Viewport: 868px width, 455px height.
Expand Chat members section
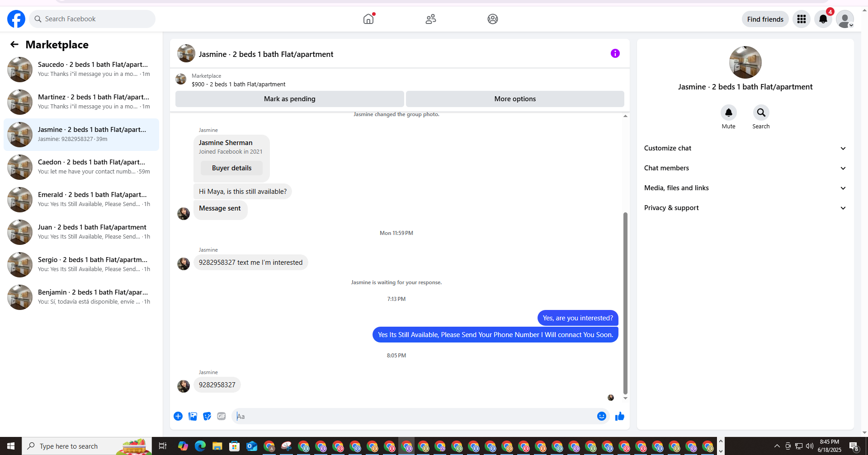pos(745,168)
